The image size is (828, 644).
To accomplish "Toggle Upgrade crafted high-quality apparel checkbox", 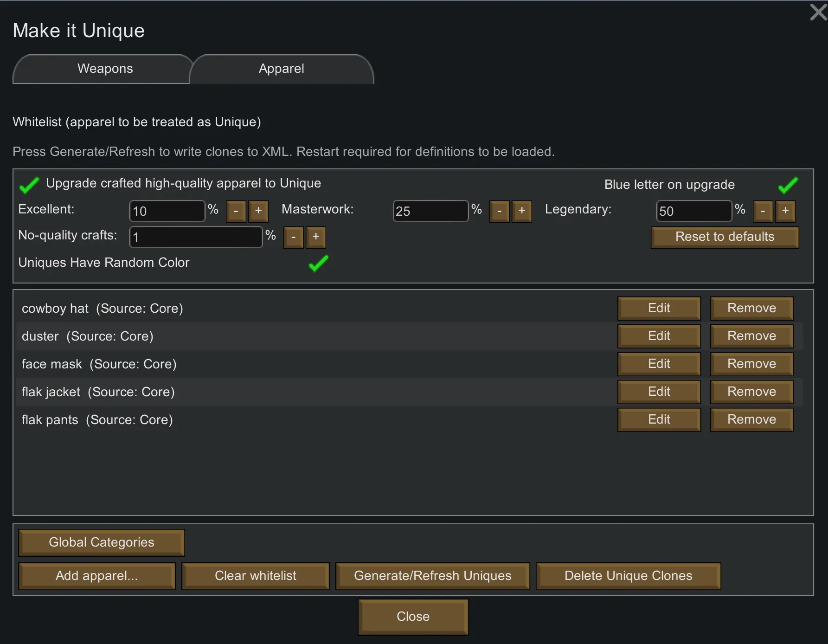I will tap(29, 185).
